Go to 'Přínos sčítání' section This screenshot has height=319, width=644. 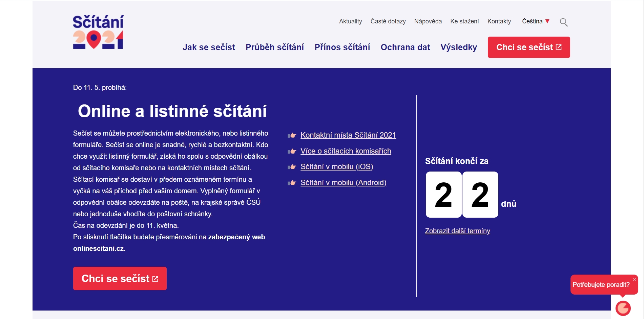click(342, 47)
